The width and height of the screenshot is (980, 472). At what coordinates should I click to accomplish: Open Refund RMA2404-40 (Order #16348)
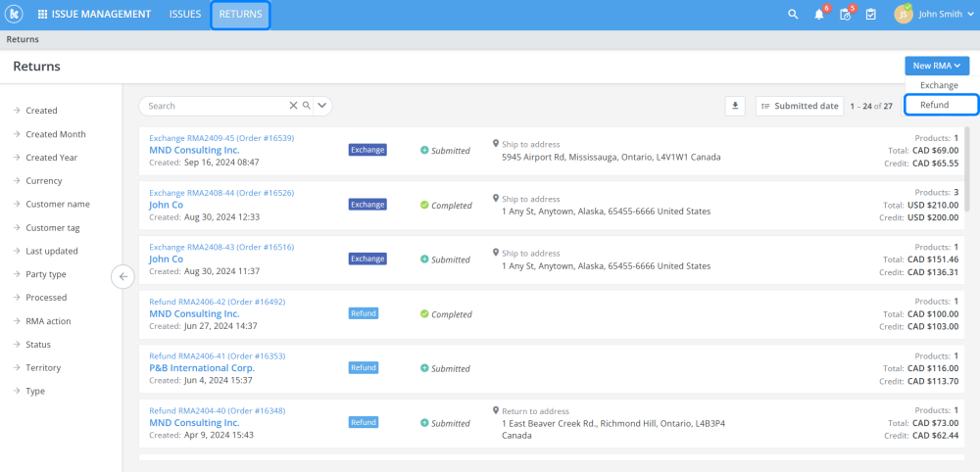point(217,411)
